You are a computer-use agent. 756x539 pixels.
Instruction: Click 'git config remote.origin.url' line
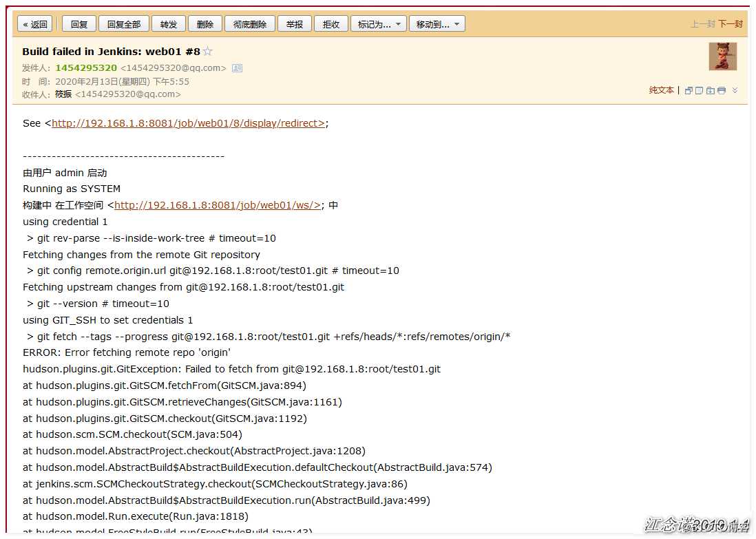click(x=213, y=271)
